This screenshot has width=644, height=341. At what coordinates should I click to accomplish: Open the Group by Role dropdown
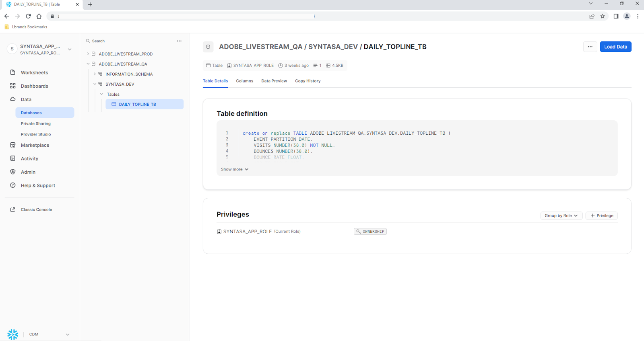561,216
